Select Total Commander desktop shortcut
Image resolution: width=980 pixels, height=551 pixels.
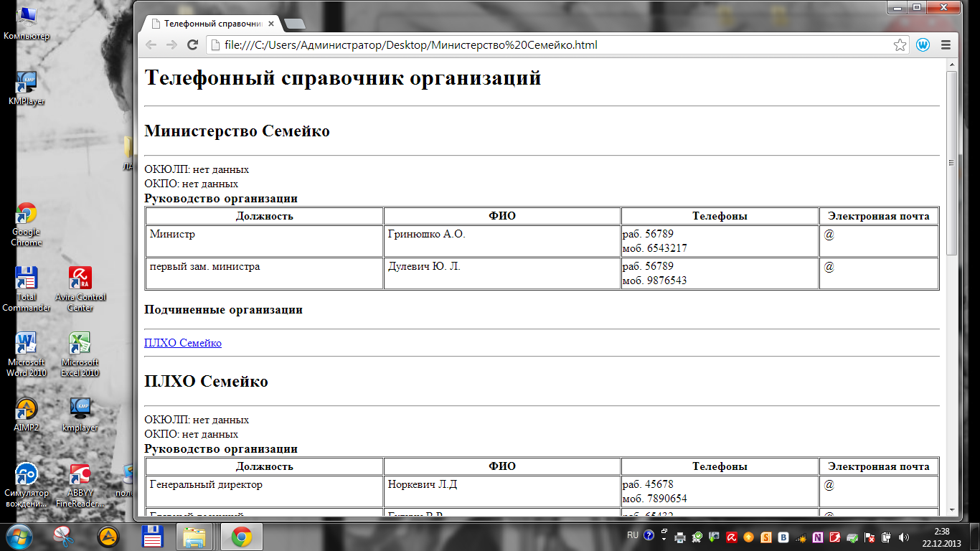[27, 288]
